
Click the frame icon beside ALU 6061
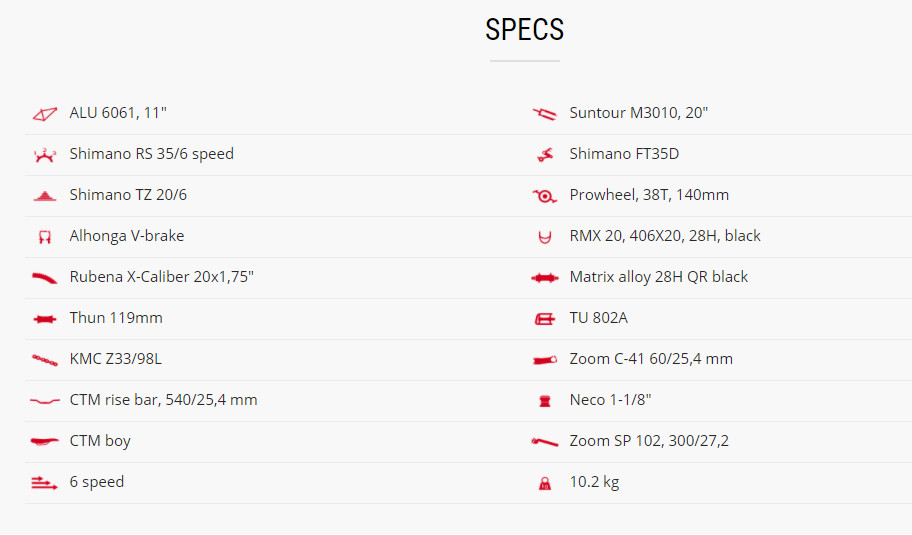(x=45, y=113)
